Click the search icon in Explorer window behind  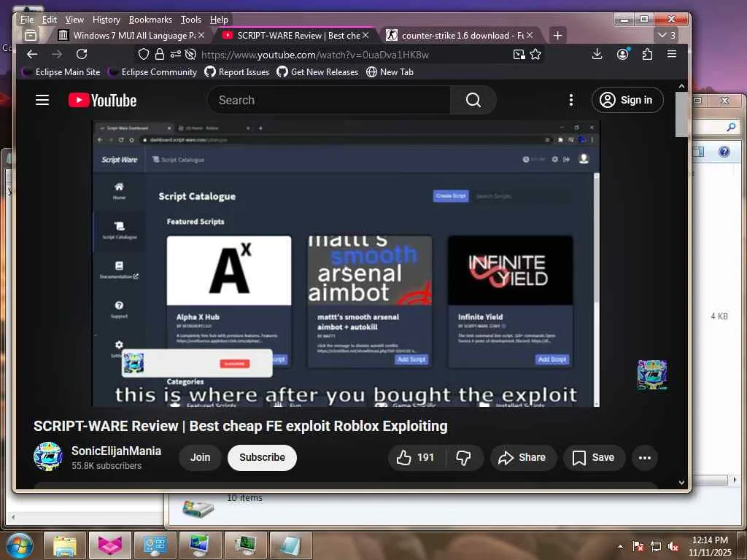[x=731, y=127]
